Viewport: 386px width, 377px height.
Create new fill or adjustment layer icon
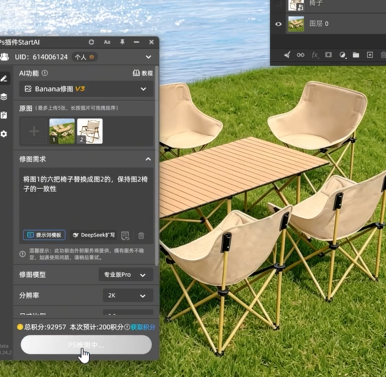pyautogui.click(x=342, y=55)
